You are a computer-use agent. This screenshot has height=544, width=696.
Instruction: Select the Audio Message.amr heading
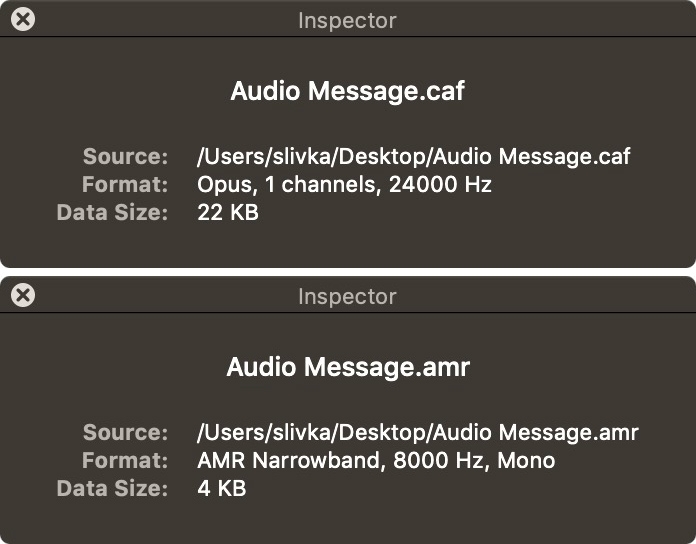pos(348,367)
